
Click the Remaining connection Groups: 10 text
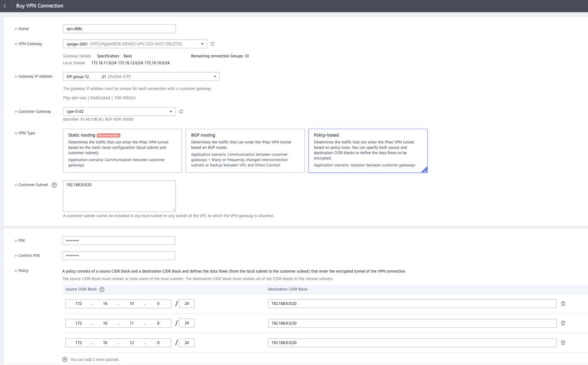point(220,56)
